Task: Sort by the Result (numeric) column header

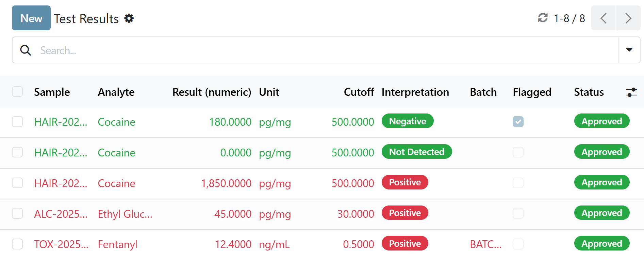Action: click(x=212, y=92)
